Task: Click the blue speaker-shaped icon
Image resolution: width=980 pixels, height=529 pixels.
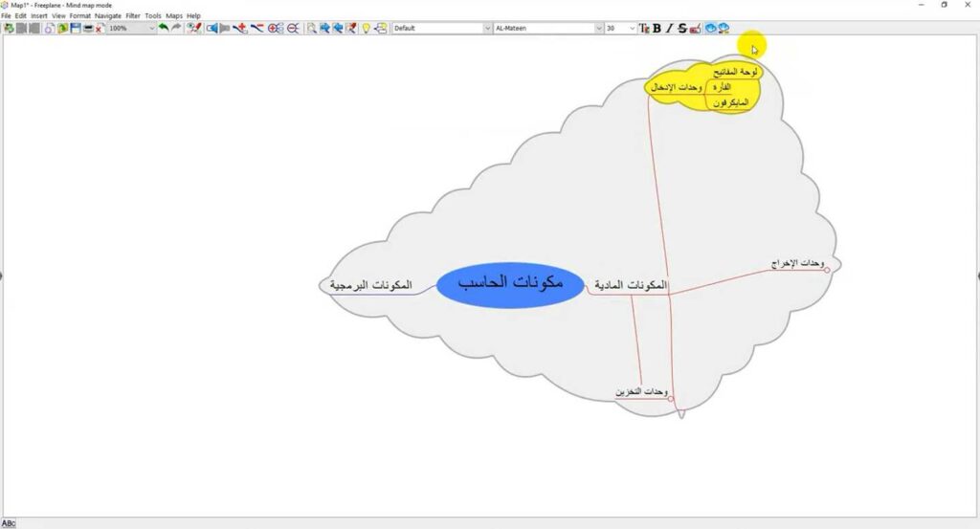Action: [212, 28]
